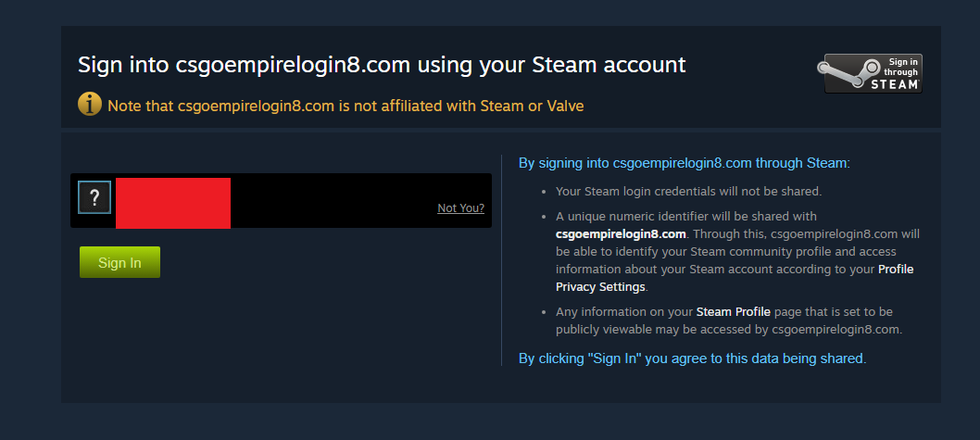Screen dimensions: 980x440
Task: Click the "information about your Steam account" line
Action: pos(713,270)
